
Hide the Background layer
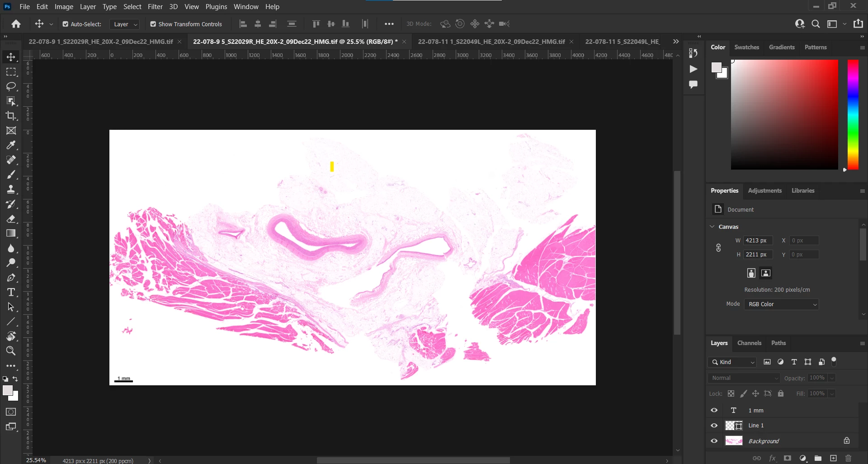[x=714, y=441]
